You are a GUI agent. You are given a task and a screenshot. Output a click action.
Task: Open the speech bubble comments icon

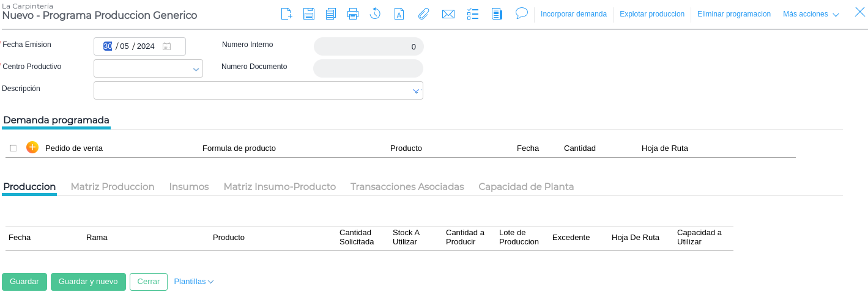522,13
